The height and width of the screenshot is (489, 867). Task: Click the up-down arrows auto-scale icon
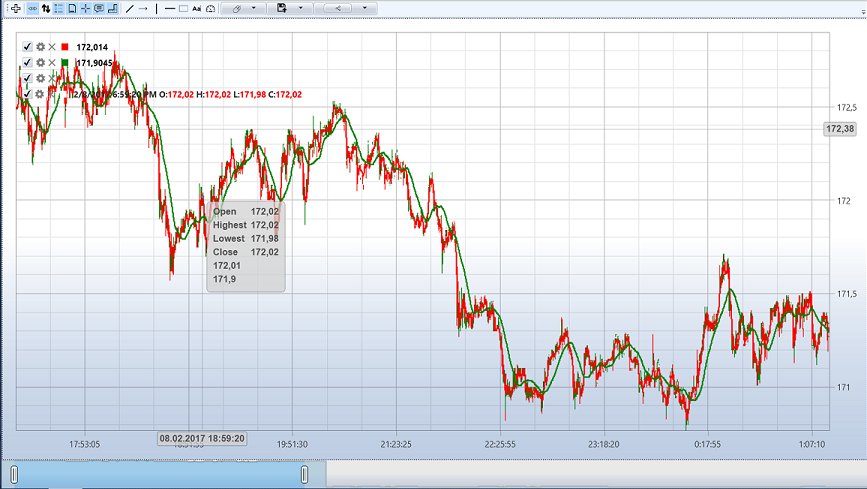(46, 8)
